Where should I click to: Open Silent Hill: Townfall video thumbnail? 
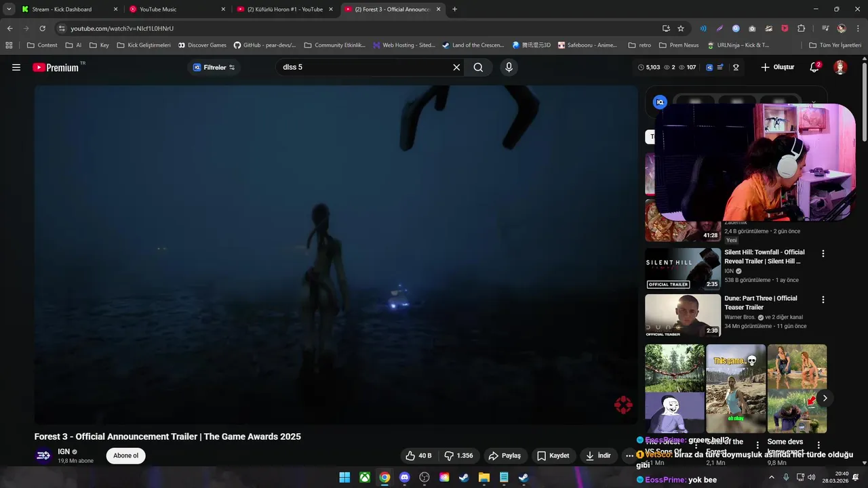[x=683, y=269]
